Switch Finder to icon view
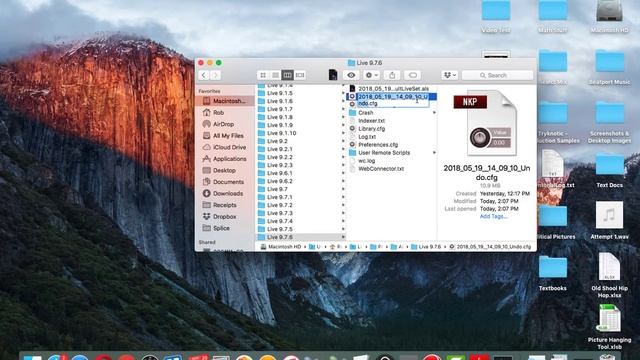Viewport: 640px width, 360px height. pos(263,75)
